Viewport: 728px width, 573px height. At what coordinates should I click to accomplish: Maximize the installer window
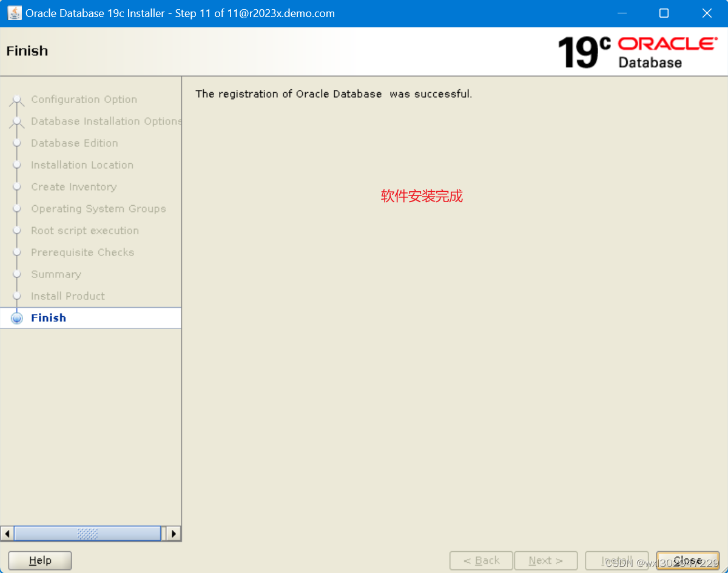tap(664, 13)
